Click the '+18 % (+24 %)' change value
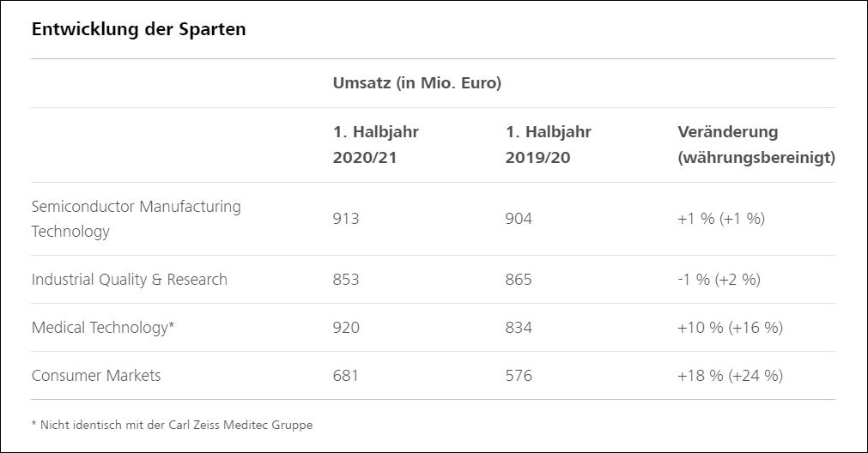Viewport: 868px width, 453px height. point(730,376)
